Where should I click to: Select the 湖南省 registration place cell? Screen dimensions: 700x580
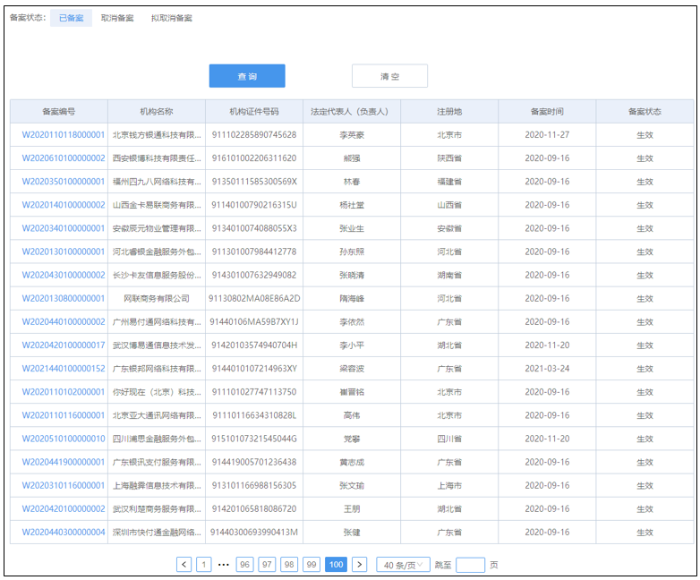tap(450, 275)
